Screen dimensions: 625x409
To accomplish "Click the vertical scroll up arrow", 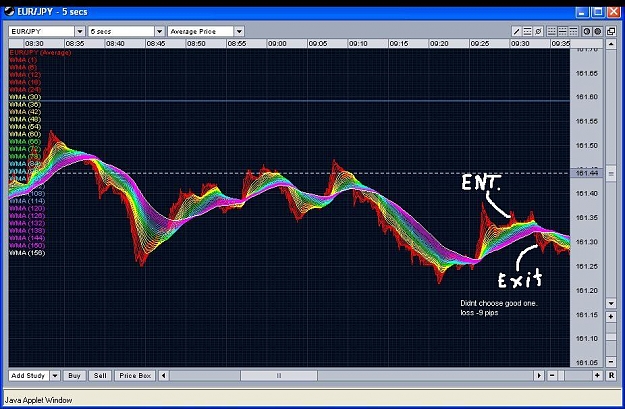I will [x=611, y=44].
